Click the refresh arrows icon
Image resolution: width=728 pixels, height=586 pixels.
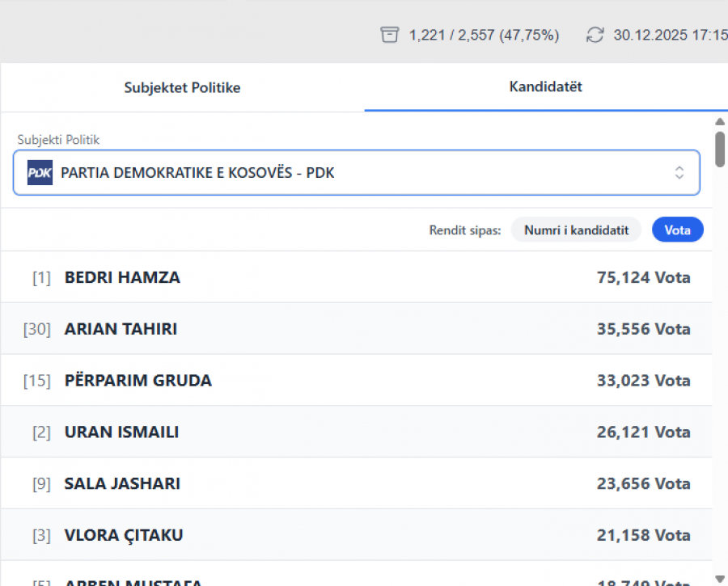click(595, 35)
